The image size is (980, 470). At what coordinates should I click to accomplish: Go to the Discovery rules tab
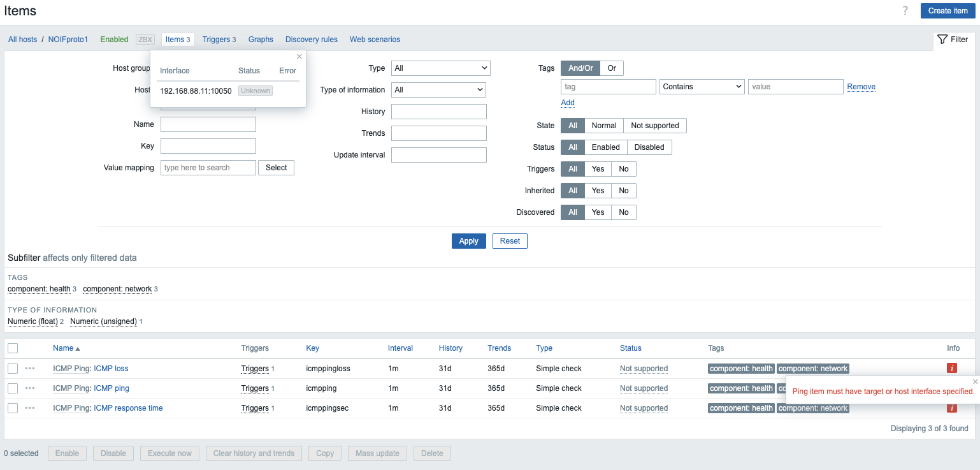coord(311,40)
